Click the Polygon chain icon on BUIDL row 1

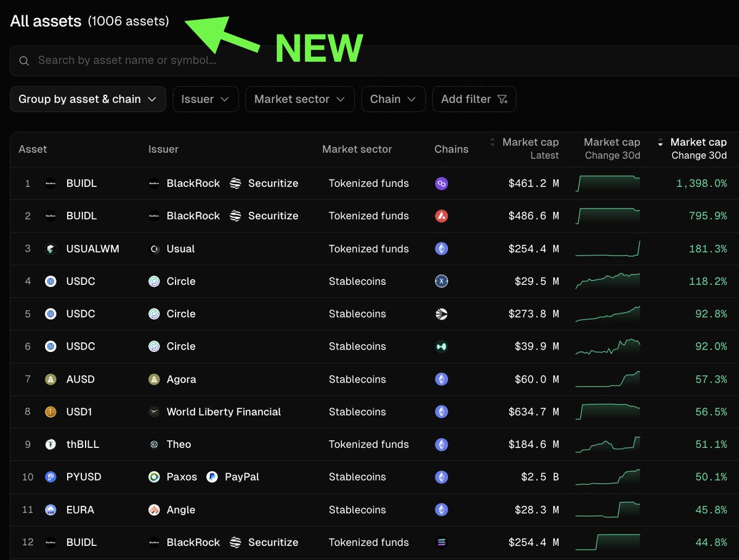[x=441, y=183]
